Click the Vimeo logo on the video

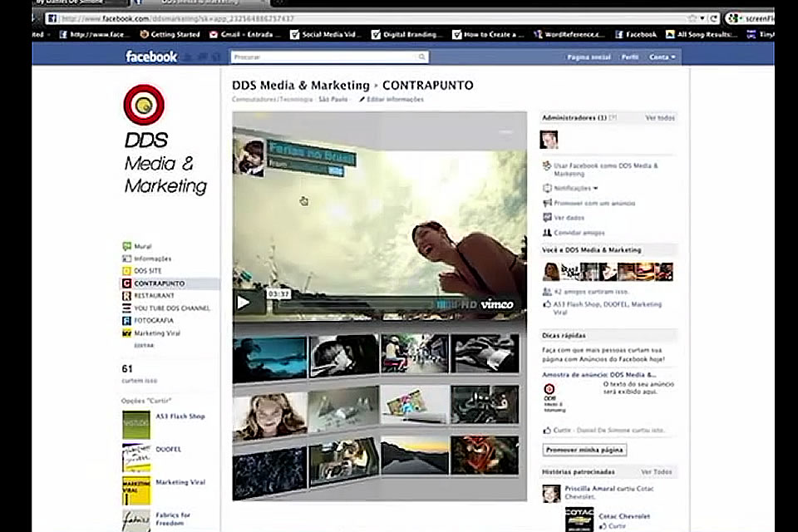coord(497,304)
